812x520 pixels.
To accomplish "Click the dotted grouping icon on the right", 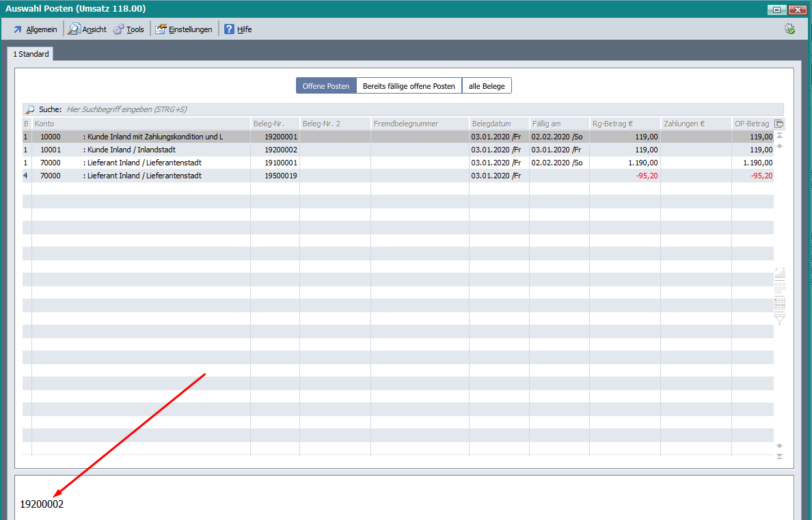I will 779,288.
